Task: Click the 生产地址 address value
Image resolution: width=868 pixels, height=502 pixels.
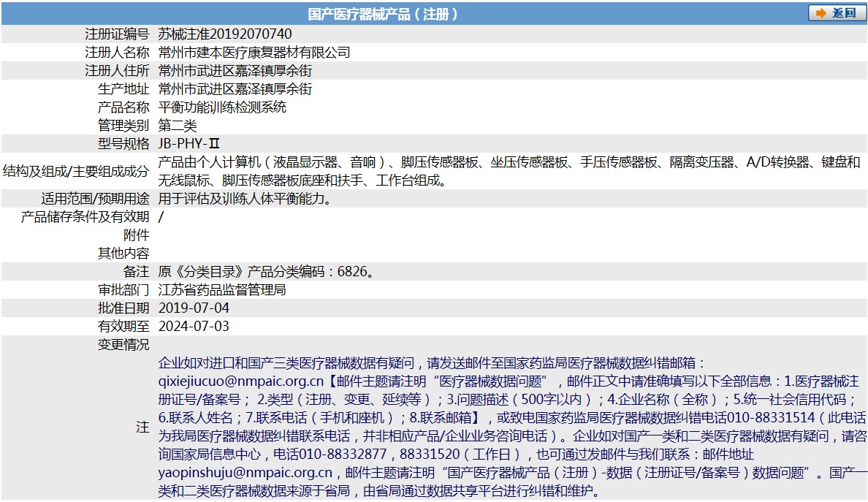Action: (x=235, y=88)
